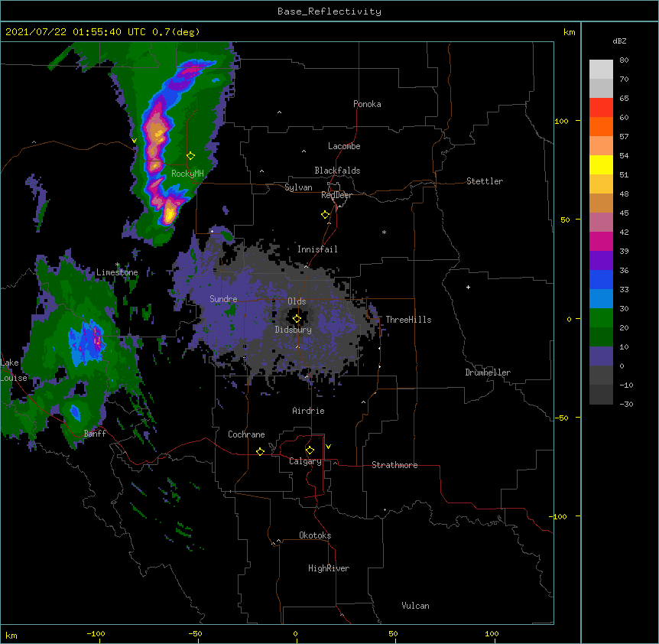
Task: Click the Drumheller town label
Action: coord(488,372)
